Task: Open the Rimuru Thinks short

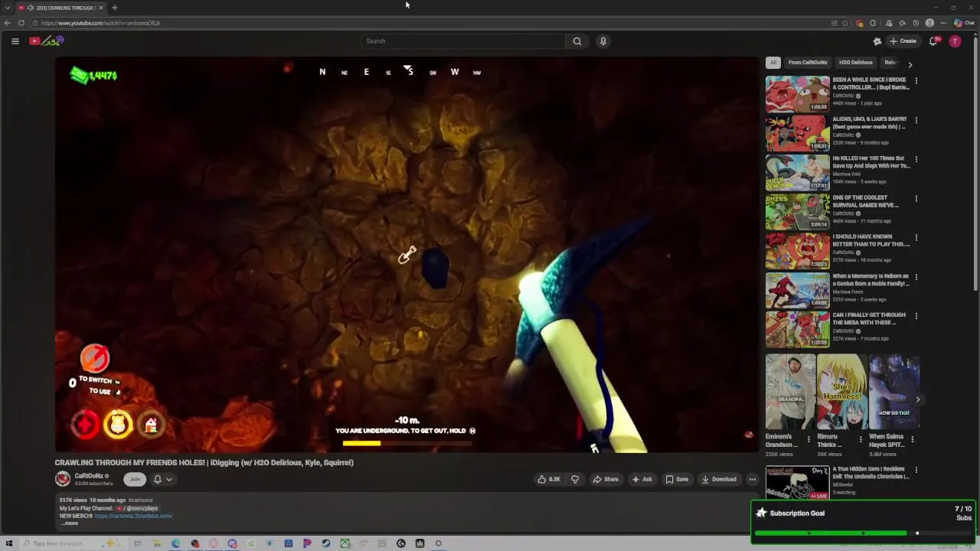Action: tap(842, 392)
